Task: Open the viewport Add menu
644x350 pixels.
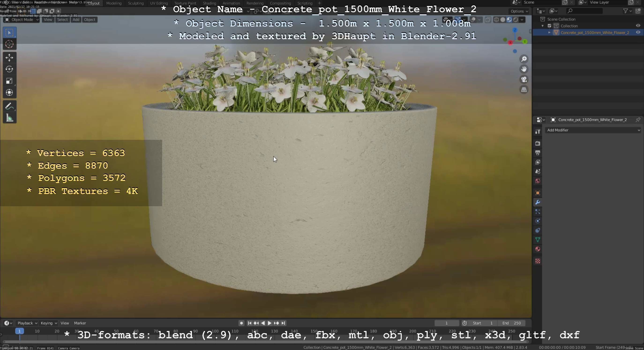Action: (76, 20)
